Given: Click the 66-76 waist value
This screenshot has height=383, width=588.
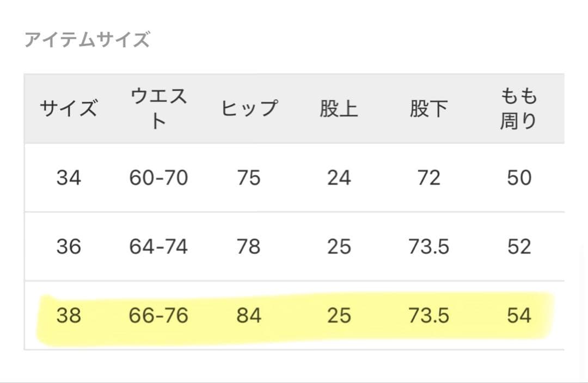Looking at the screenshot, I should [158, 316].
